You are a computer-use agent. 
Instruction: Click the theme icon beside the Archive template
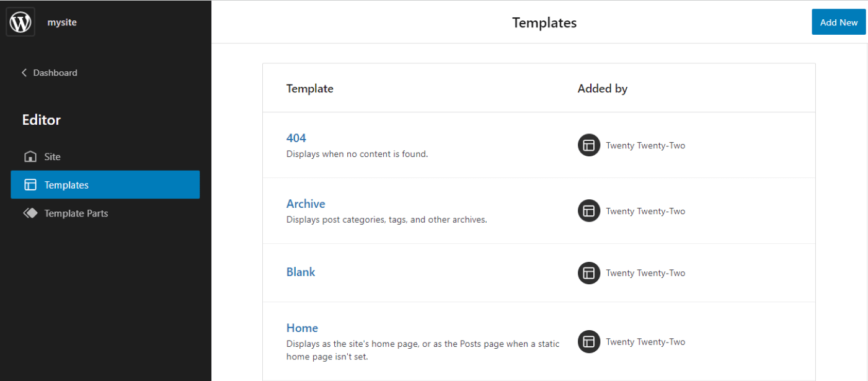point(588,210)
